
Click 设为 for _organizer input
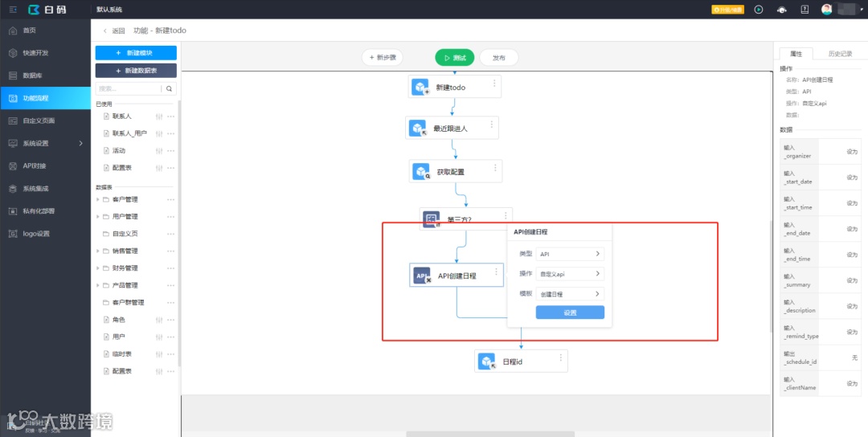[x=851, y=152]
